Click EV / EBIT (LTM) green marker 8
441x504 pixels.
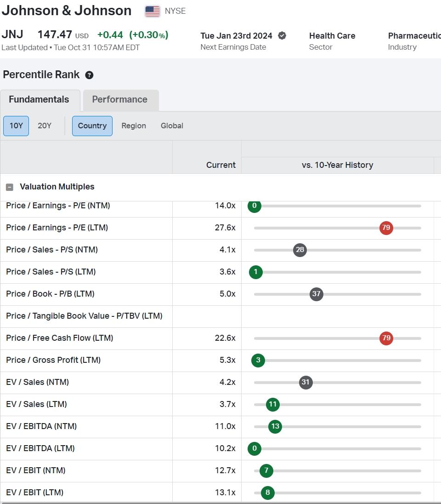coord(267,493)
